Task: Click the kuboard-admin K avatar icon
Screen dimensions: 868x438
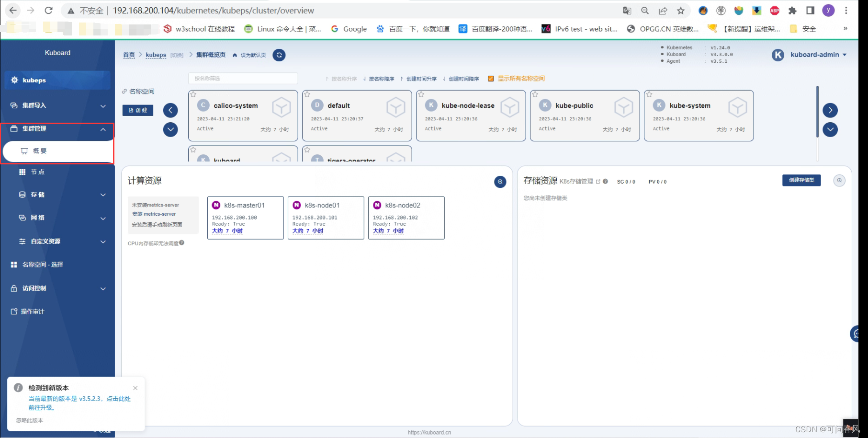Action: 778,55
